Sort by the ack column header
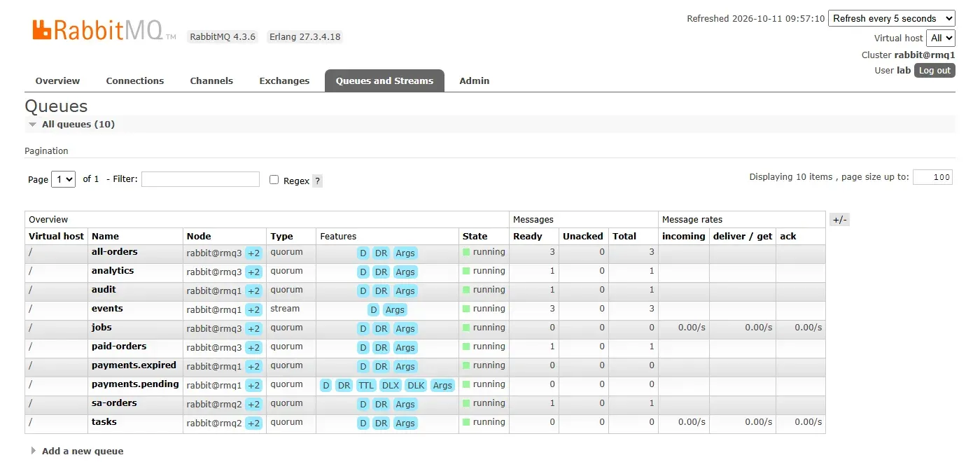 click(x=788, y=237)
